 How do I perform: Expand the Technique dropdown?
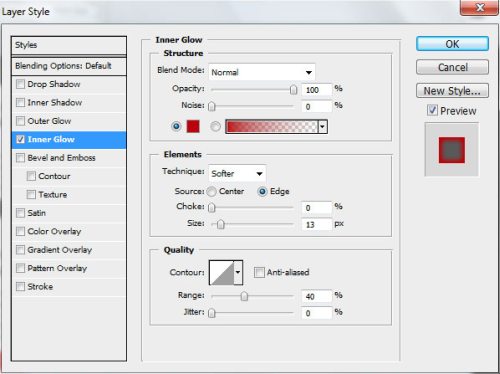(237, 173)
